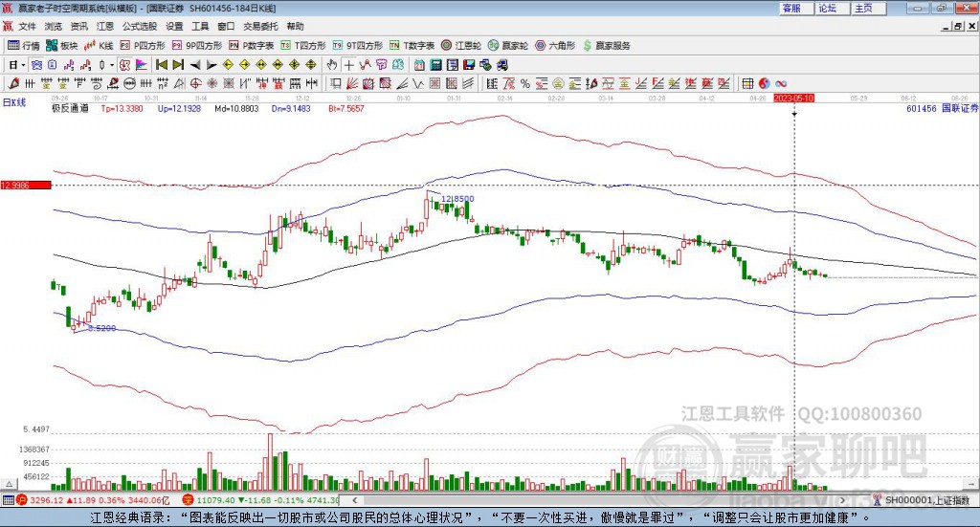
Task: Click the status bar grid icon
Action: click(8, 500)
